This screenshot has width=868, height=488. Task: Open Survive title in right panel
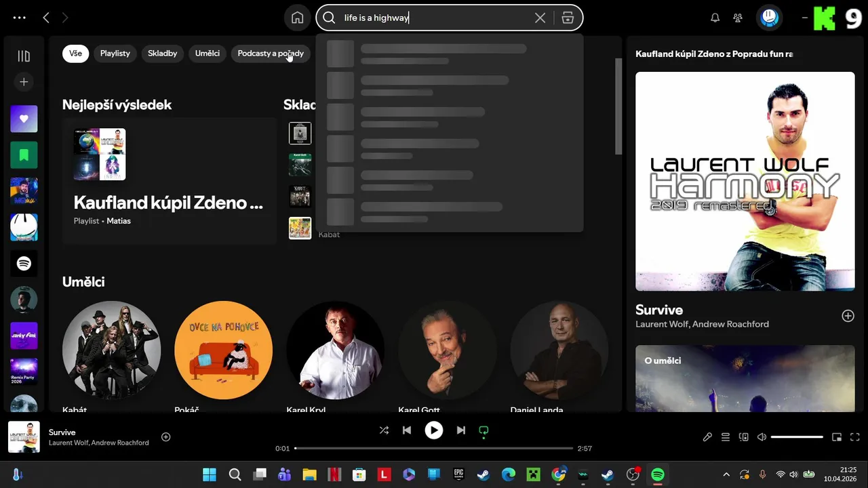click(659, 310)
